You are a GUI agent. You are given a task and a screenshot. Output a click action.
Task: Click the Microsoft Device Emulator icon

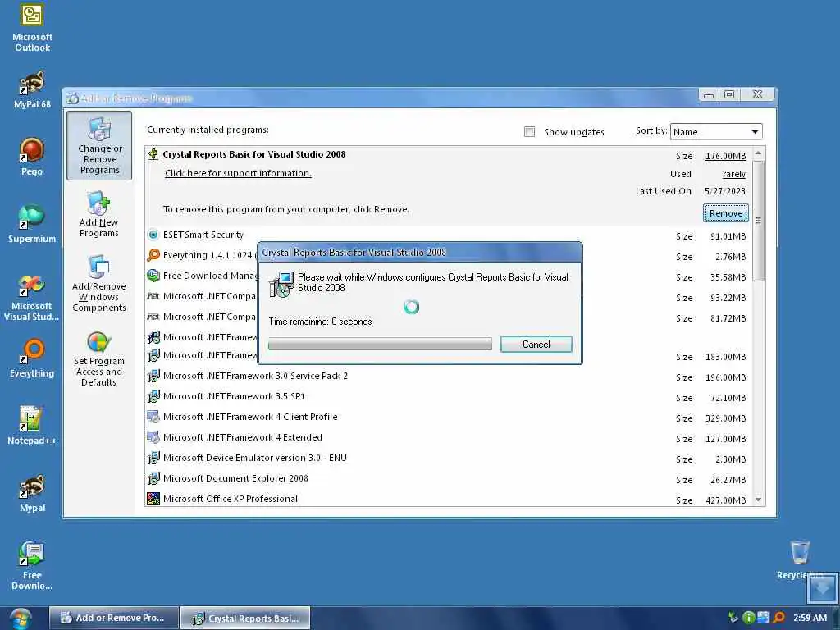153,458
